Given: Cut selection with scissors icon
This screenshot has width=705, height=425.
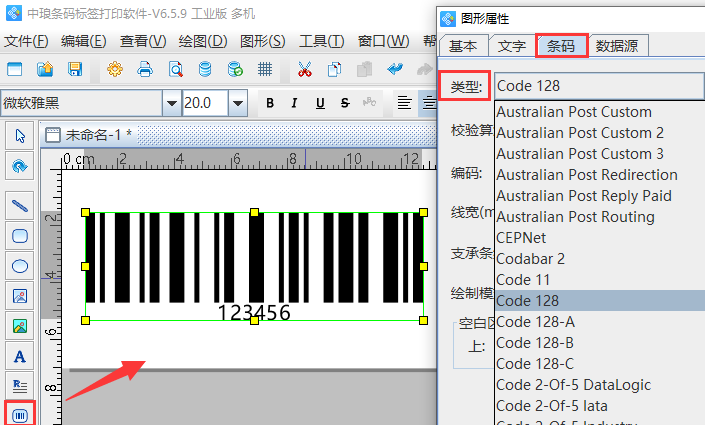Looking at the screenshot, I should pyautogui.click(x=304, y=69).
